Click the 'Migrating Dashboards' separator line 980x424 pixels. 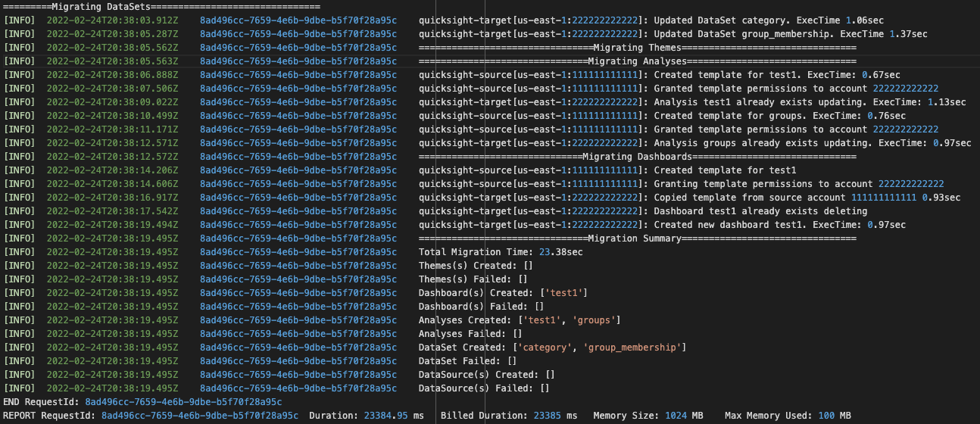coord(637,156)
